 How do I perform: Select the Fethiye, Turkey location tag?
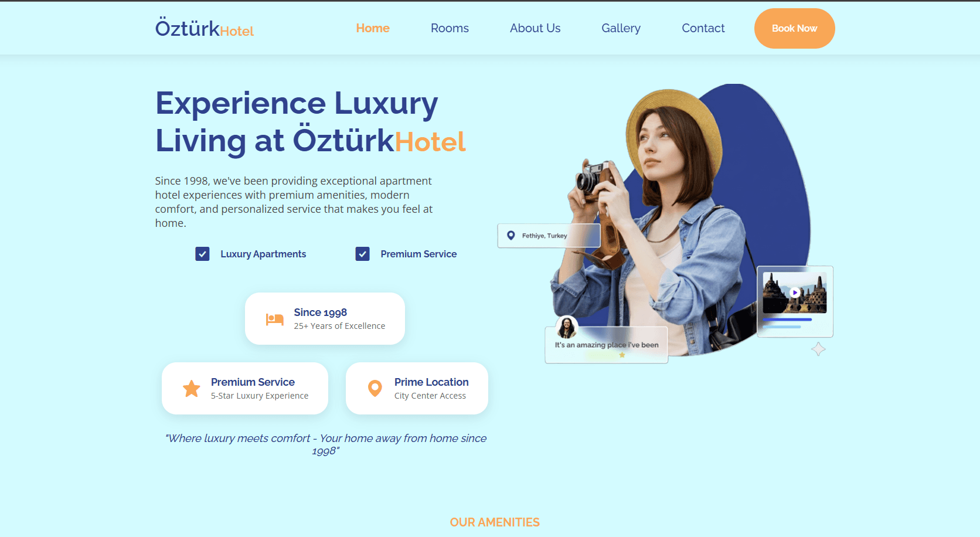tap(549, 236)
